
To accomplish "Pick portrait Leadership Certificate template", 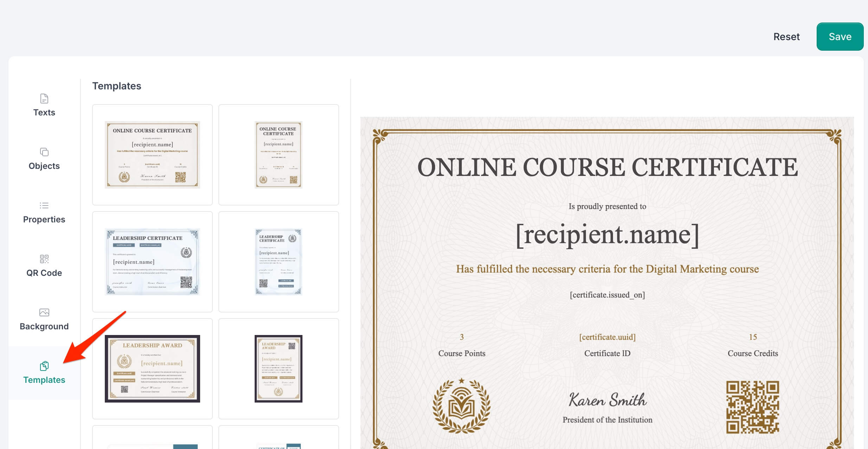I will [279, 262].
